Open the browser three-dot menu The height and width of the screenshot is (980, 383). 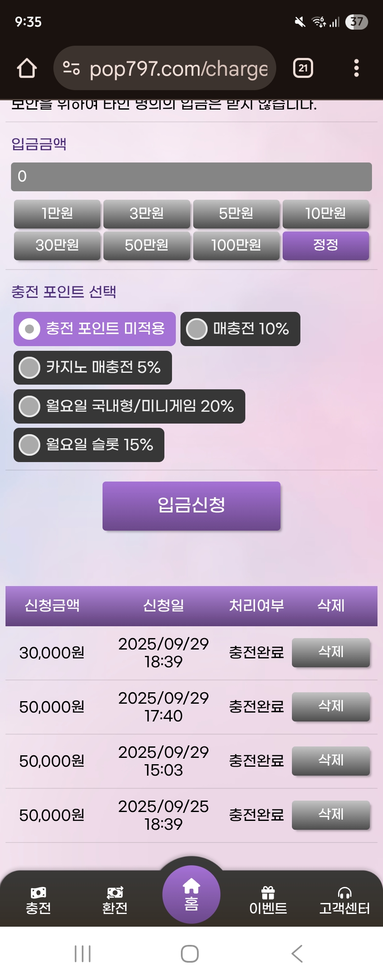click(356, 68)
